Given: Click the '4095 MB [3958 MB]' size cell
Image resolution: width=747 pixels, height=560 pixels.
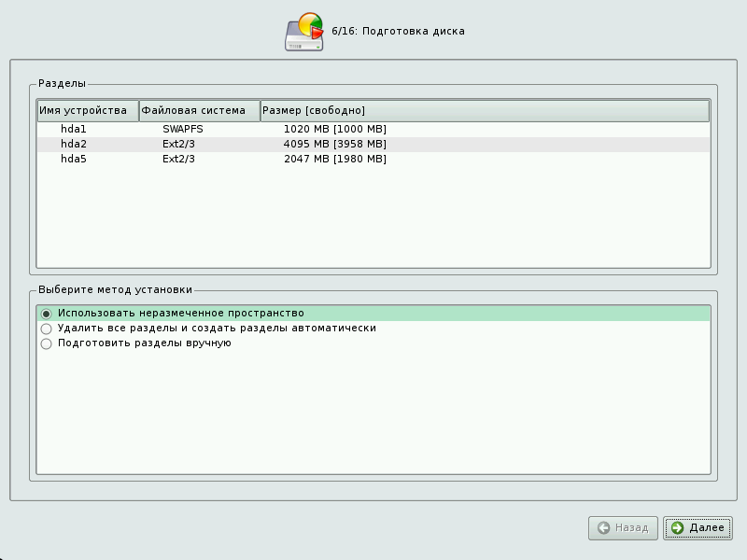Looking at the screenshot, I should (x=334, y=145).
